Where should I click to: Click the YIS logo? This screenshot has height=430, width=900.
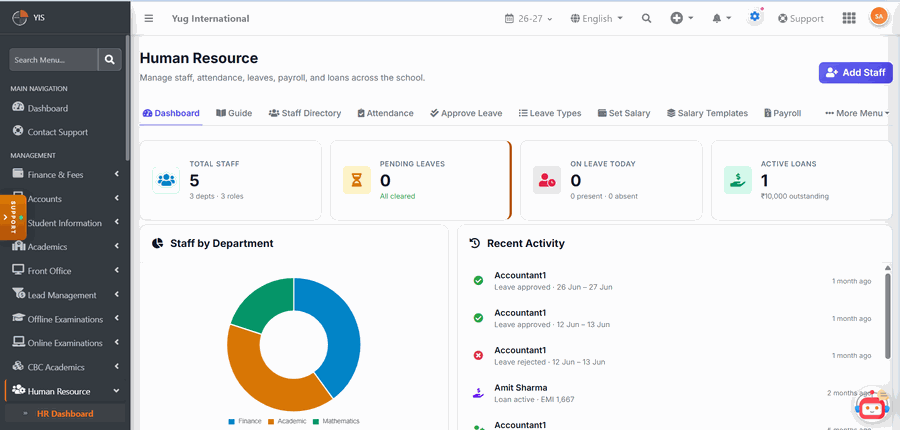tap(20, 18)
